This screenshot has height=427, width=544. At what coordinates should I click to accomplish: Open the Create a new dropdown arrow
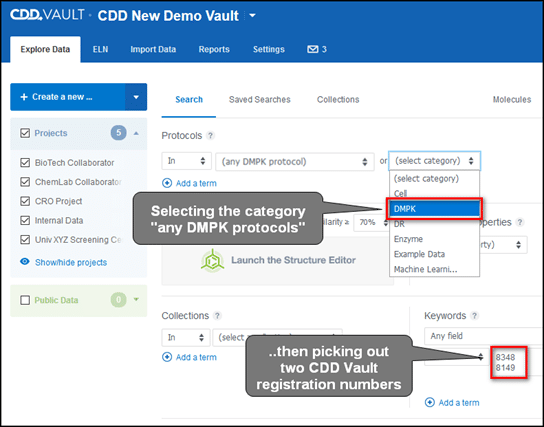136,97
